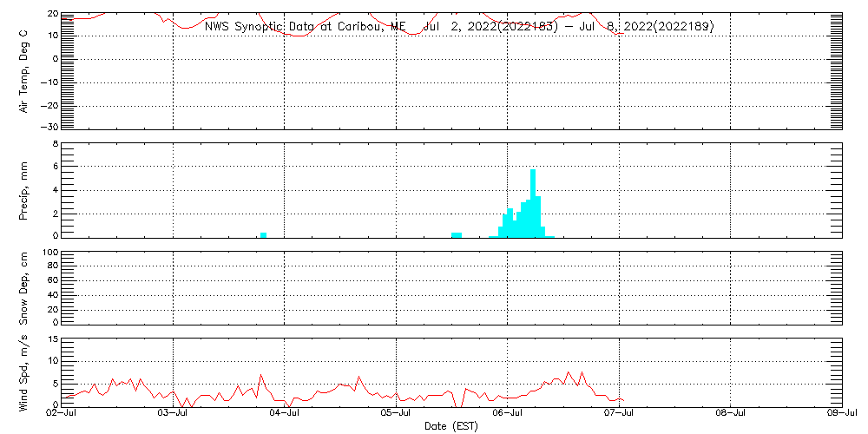Click the '08-Jul' date label
The height and width of the screenshot is (434, 868).
click(731, 413)
